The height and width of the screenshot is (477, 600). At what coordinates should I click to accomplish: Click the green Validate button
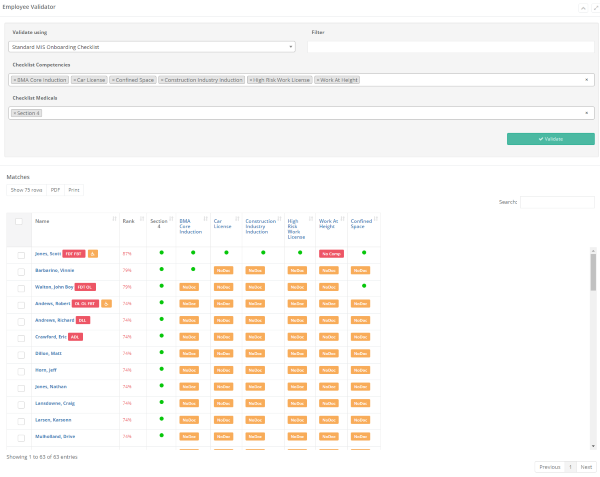click(551, 139)
